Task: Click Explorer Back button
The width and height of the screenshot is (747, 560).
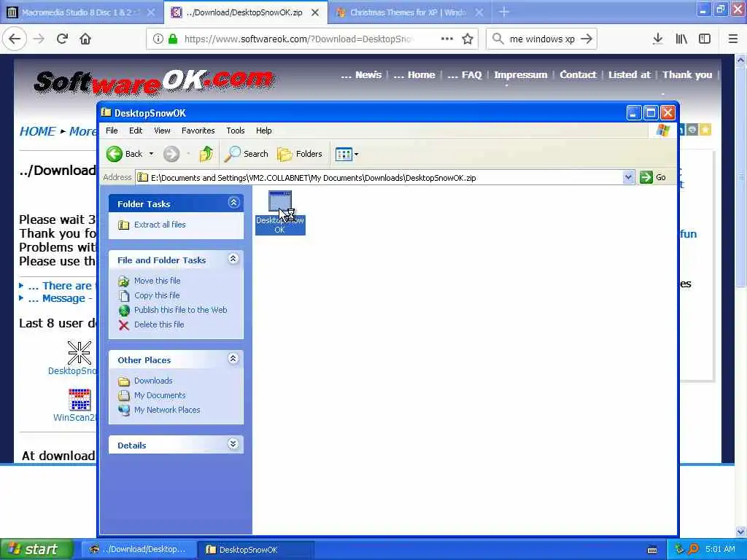Action: click(x=124, y=154)
